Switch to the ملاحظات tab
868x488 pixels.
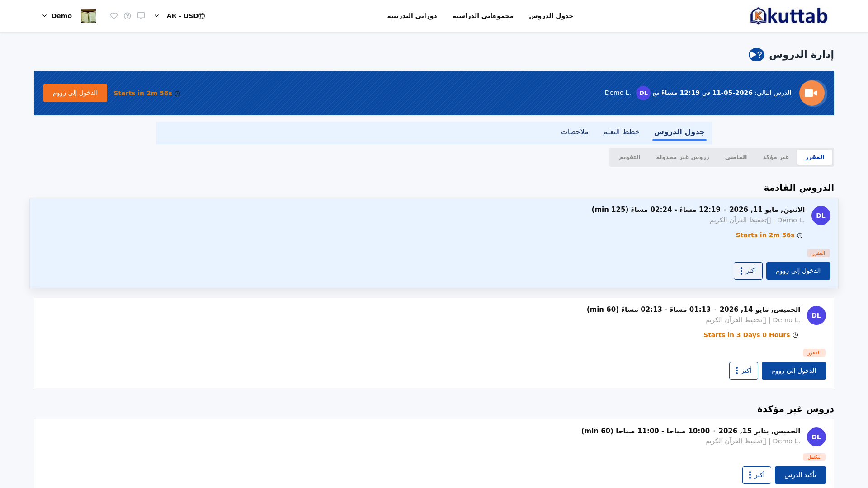point(575,132)
